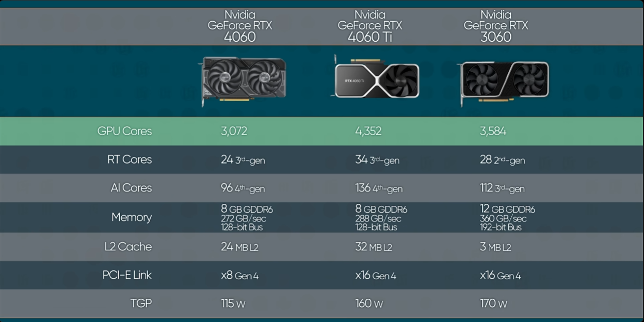Screen dimensions: 644x322
Task: Click the L2 Cache value '24 MB L2'
Action: pos(239,247)
